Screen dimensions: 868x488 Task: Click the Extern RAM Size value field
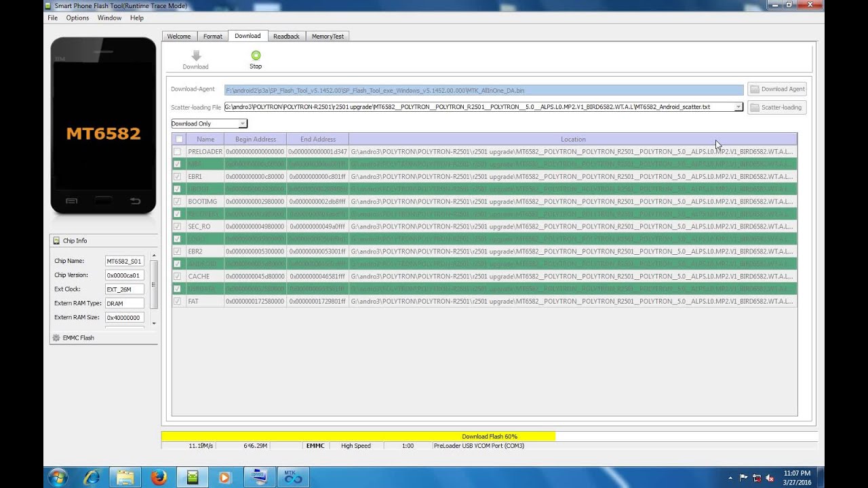point(124,317)
